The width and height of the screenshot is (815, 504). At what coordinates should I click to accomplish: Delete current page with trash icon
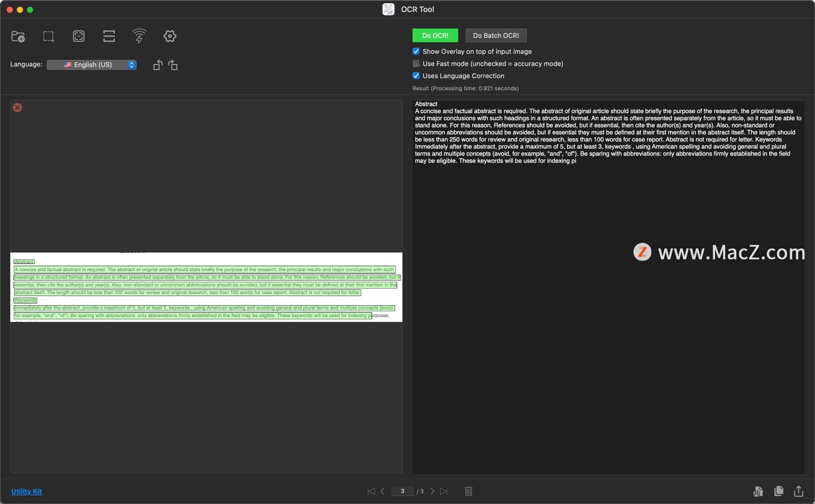[469, 491]
